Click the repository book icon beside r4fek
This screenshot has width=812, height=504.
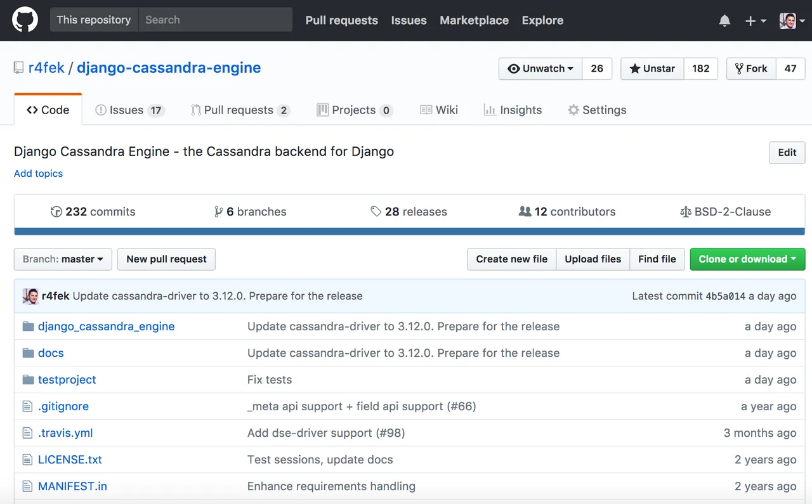(19, 68)
